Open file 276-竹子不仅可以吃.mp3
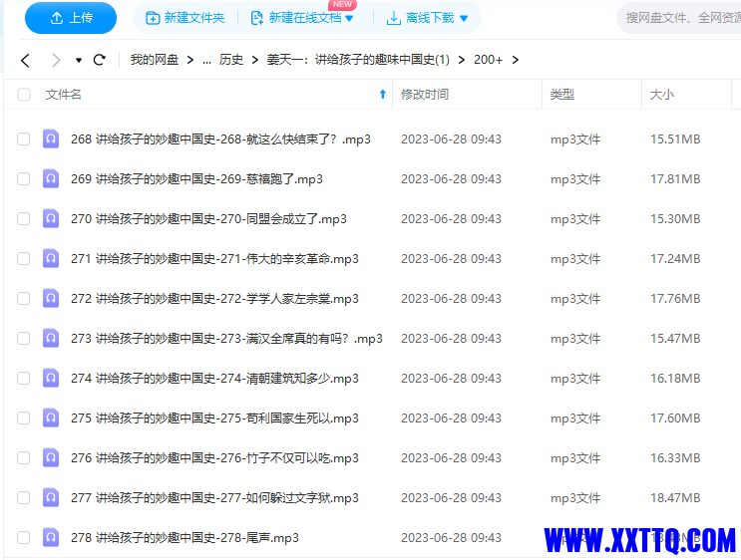This screenshot has height=560, width=741. tap(214, 458)
